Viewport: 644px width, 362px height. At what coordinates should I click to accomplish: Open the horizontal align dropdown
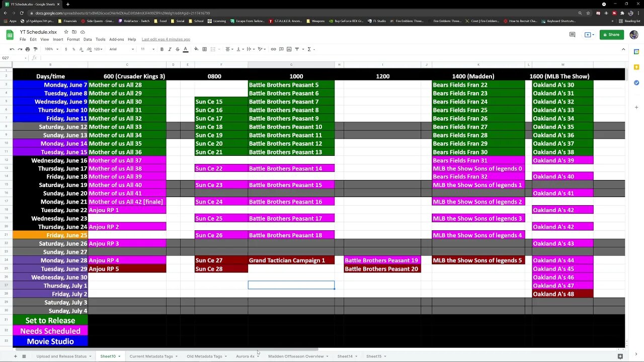tap(229, 49)
